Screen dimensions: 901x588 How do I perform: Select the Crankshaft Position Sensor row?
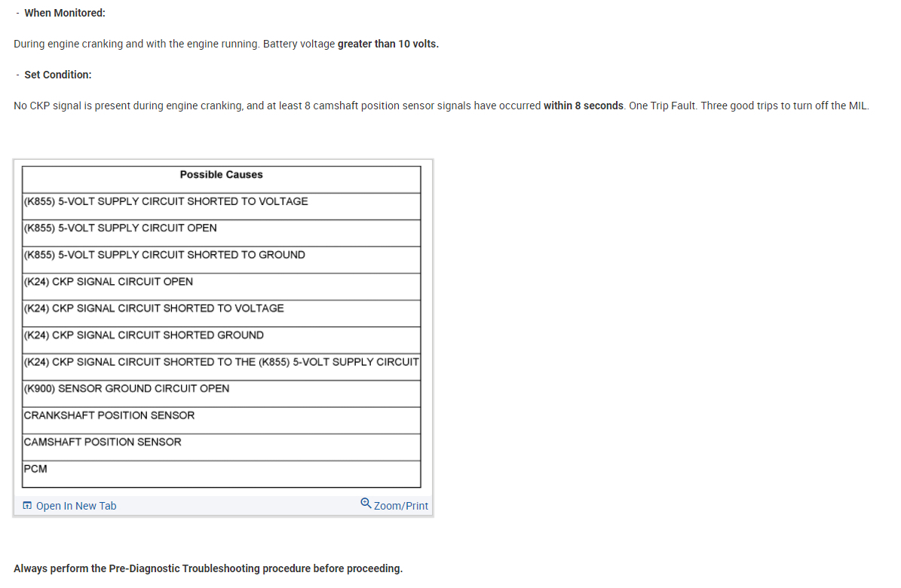coord(109,415)
